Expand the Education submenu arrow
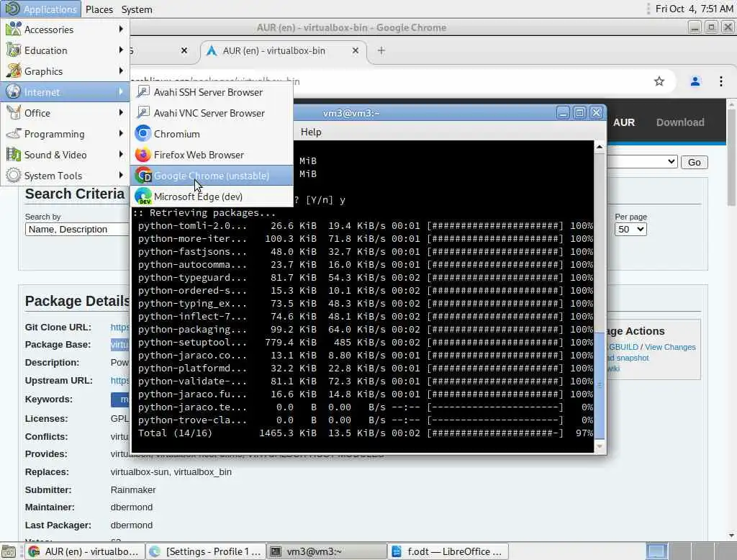The width and height of the screenshot is (737, 560). coord(121,50)
